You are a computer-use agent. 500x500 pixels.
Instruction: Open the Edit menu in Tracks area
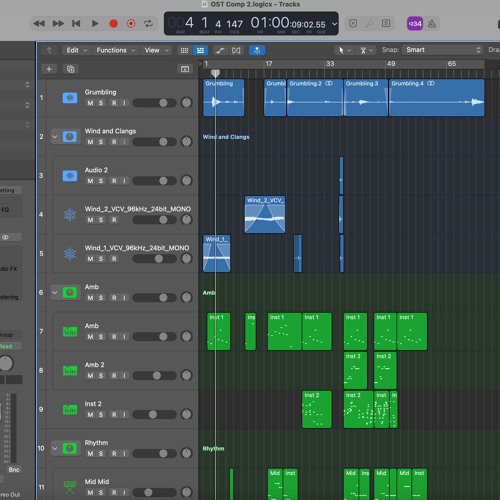(76, 50)
